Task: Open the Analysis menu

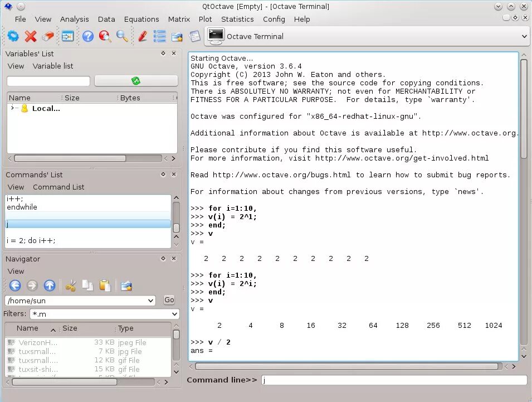Action: coord(74,19)
